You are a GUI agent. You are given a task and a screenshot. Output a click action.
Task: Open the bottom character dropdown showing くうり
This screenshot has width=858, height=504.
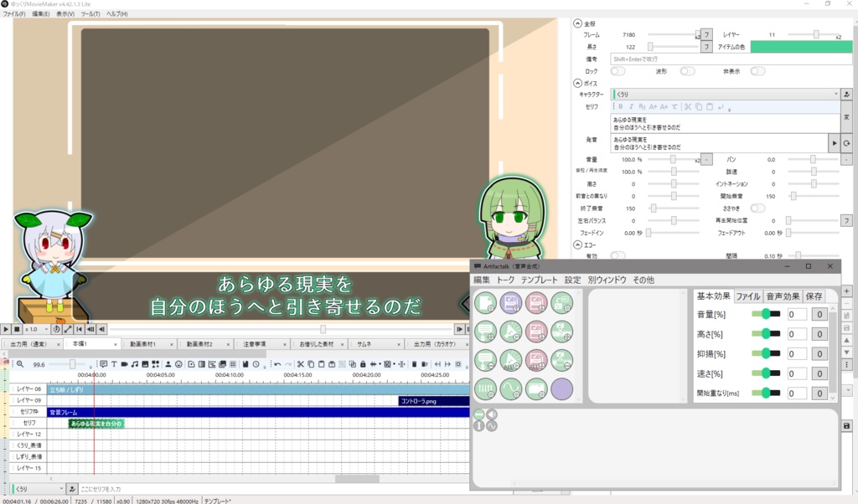pyautogui.click(x=37, y=489)
